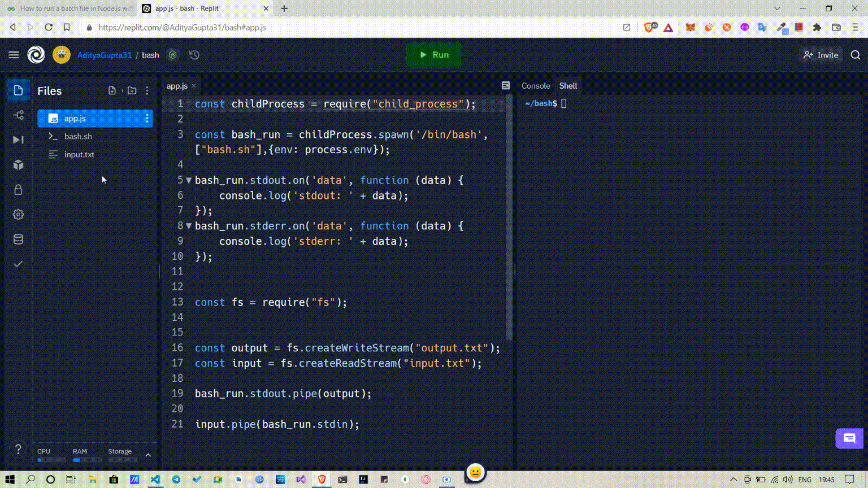Open the chat support bubble

tap(849, 438)
